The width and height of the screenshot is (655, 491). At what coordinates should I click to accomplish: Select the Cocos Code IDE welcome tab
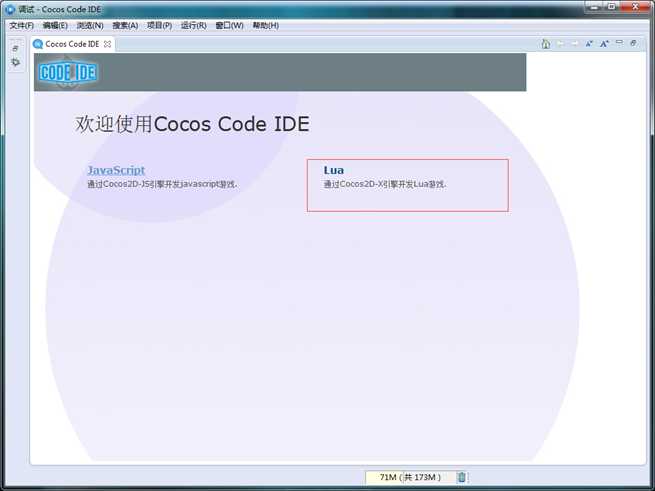tap(72, 44)
